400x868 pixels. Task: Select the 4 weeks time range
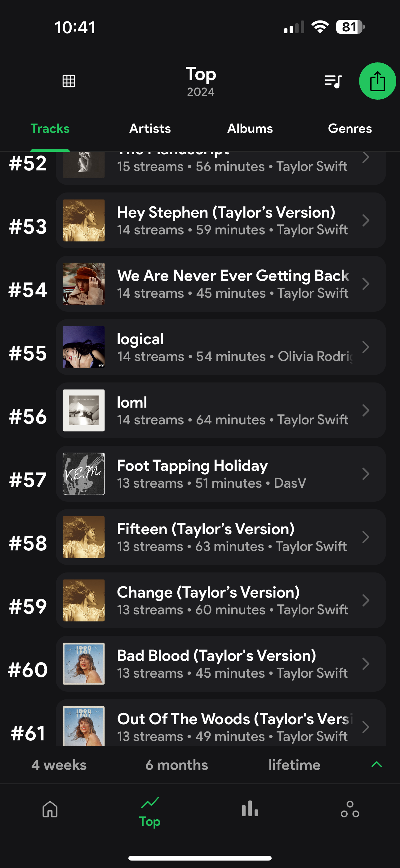click(59, 765)
